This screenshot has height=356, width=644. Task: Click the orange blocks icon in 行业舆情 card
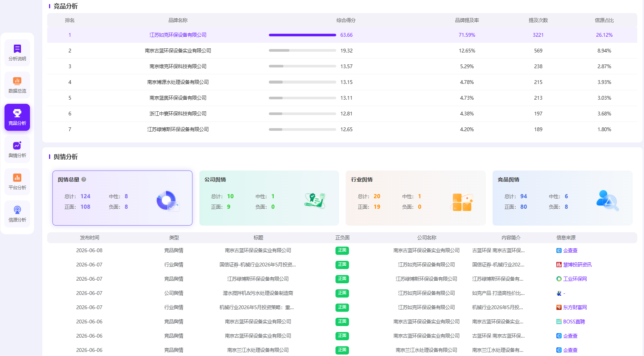462,202
